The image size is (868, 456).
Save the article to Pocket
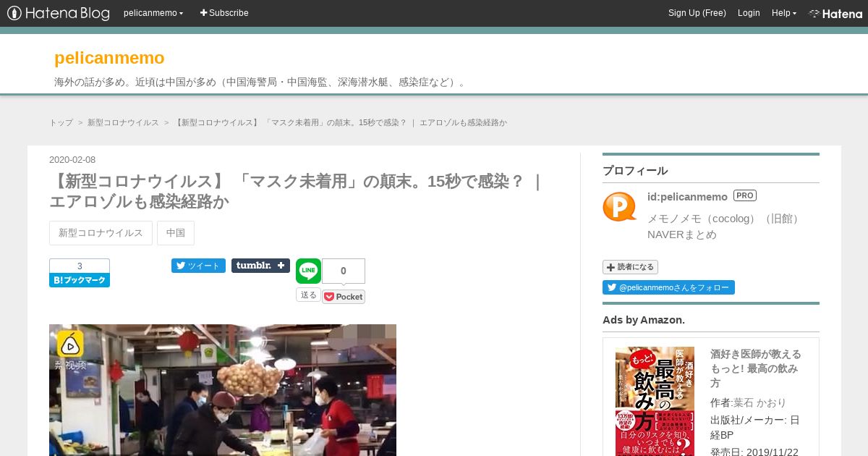pyautogui.click(x=344, y=297)
